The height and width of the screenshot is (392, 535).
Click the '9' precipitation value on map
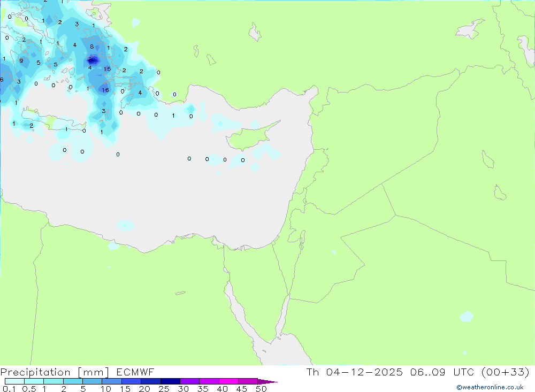coord(21,61)
